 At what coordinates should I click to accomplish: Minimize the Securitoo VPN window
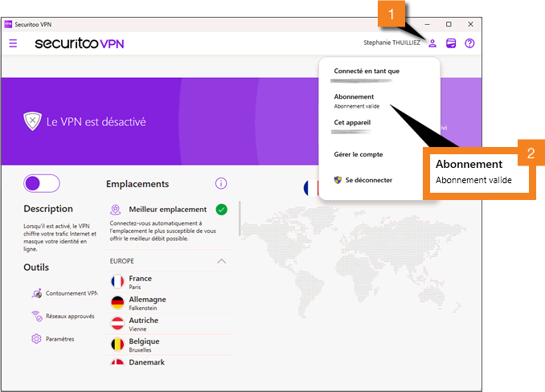tap(427, 24)
